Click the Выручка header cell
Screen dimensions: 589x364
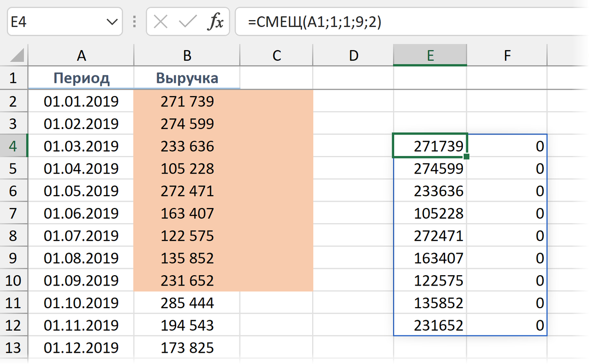click(187, 78)
